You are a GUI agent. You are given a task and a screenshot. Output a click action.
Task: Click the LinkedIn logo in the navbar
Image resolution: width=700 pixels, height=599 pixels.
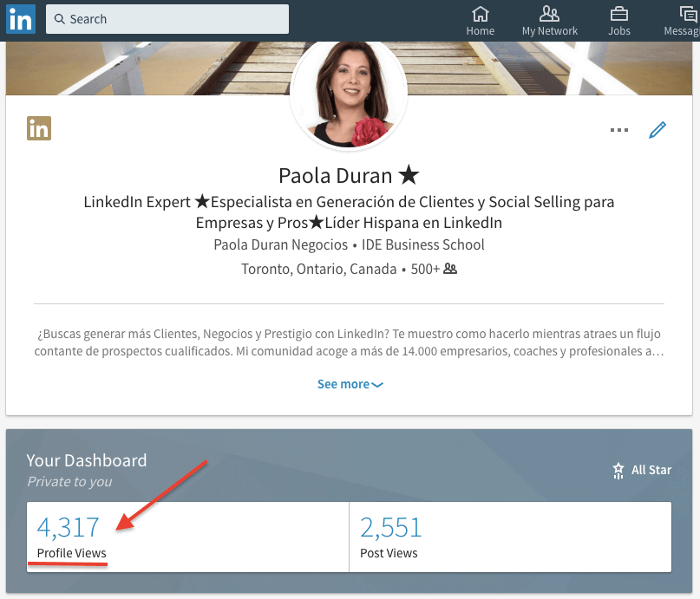[21, 19]
